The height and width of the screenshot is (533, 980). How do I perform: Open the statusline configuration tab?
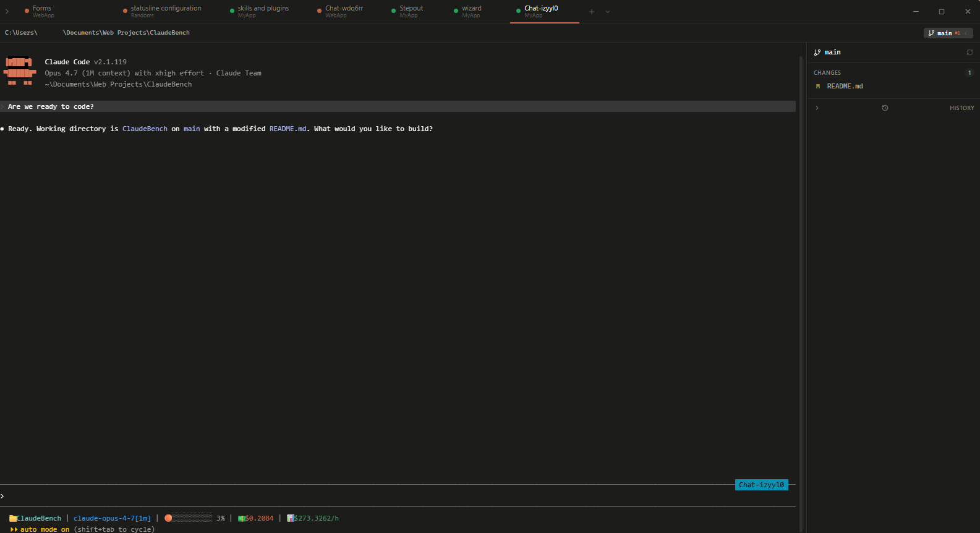click(162, 11)
